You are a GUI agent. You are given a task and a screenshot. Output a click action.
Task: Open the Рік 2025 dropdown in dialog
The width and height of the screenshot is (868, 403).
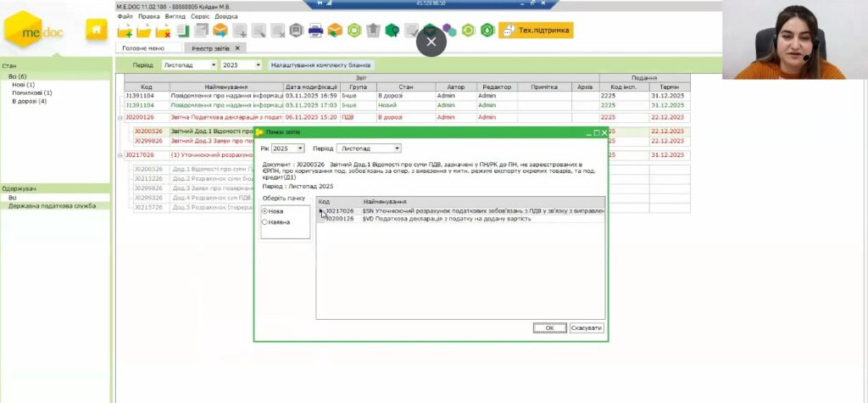tap(287, 148)
